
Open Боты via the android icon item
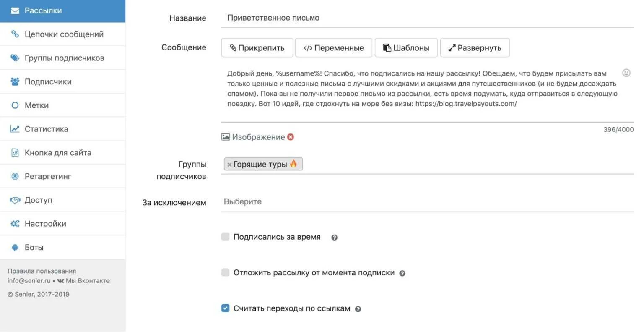pos(34,247)
